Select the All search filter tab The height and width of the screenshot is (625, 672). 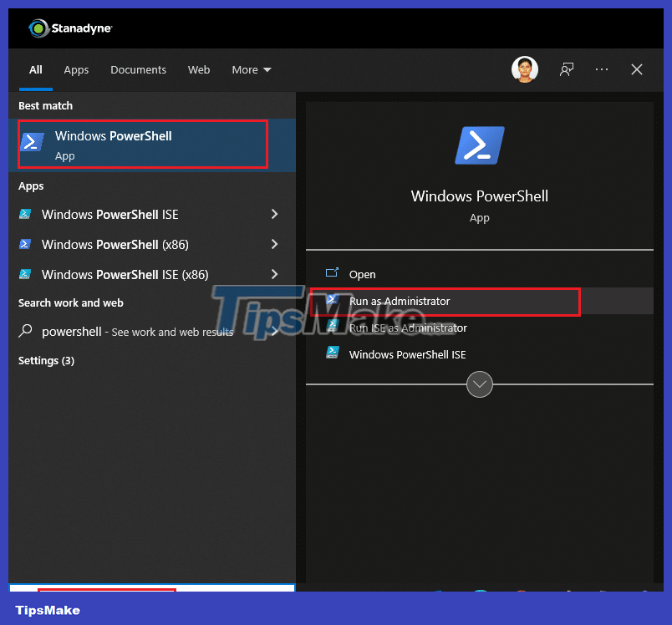(x=35, y=70)
